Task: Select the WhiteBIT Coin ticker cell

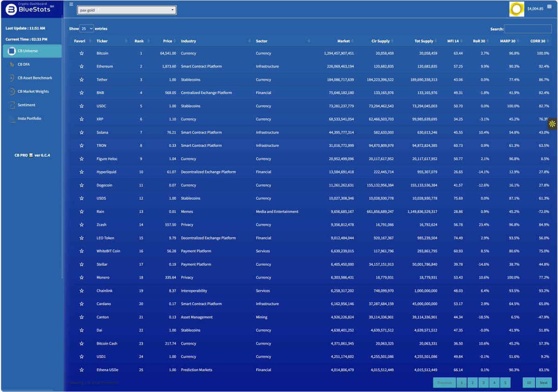Action: [x=108, y=251]
